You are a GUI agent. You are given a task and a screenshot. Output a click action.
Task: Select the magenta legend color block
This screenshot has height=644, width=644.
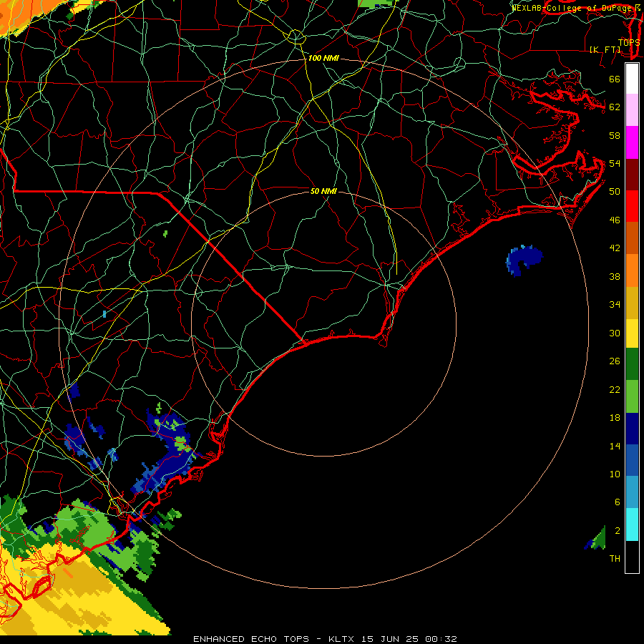[632, 142]
